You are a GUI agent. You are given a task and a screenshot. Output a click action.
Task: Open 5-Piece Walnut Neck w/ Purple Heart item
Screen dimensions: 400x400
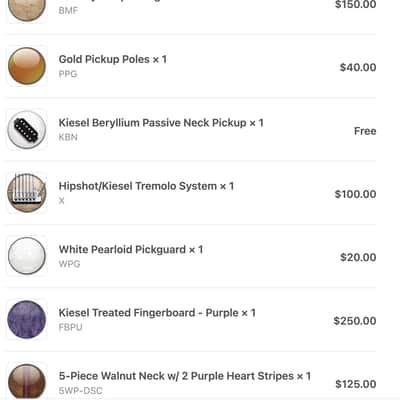(x=185, y=376)
